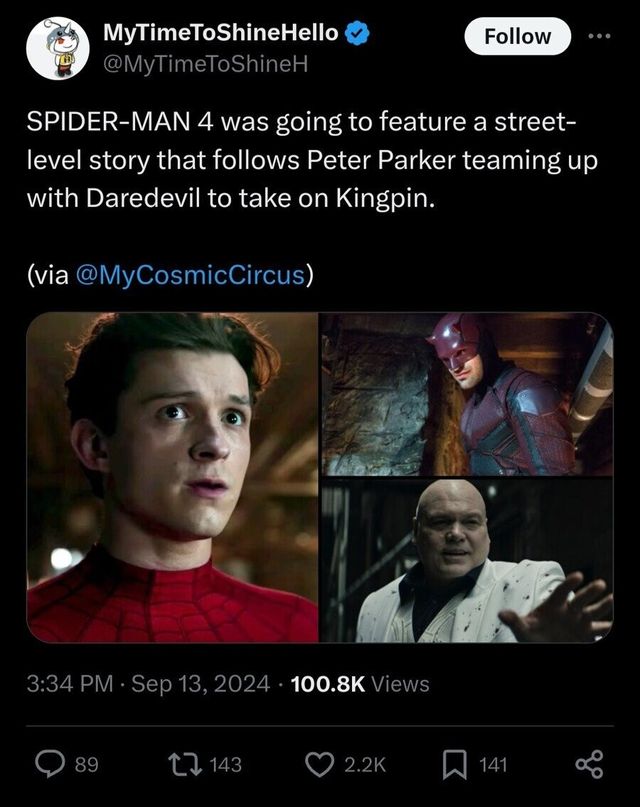Click the 89 replies count
The image size is (640, 807).
click(x=86, y=764)
